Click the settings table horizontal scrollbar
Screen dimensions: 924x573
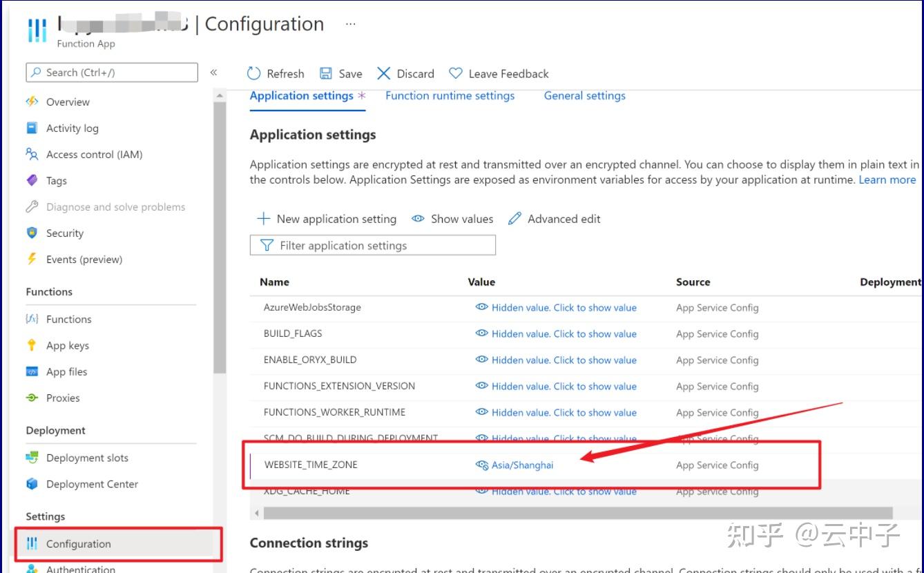tap(578, 513)
